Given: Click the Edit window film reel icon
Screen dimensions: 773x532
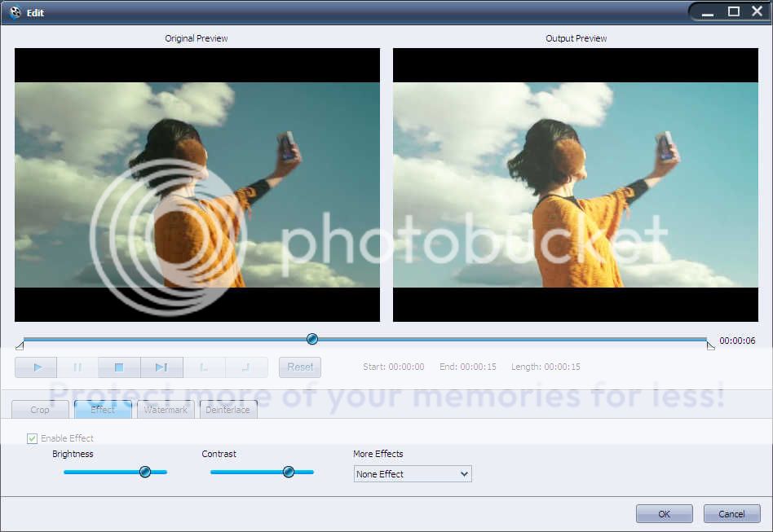Looking at the screenshot, I should [15, 12].
